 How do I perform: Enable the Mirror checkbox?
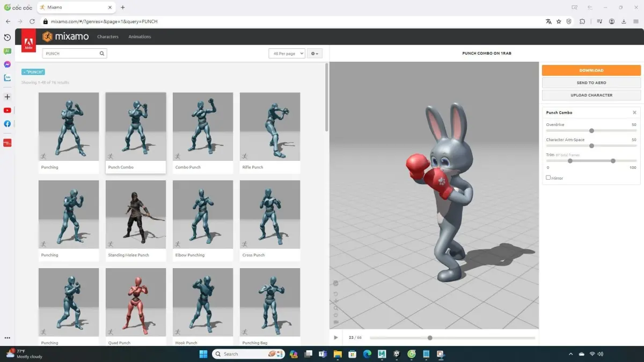(x=548, y=178)
